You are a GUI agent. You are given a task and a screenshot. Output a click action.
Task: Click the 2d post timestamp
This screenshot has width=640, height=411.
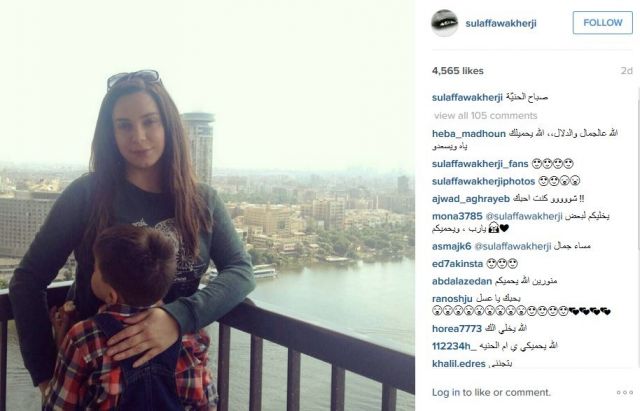click(627, 71)
